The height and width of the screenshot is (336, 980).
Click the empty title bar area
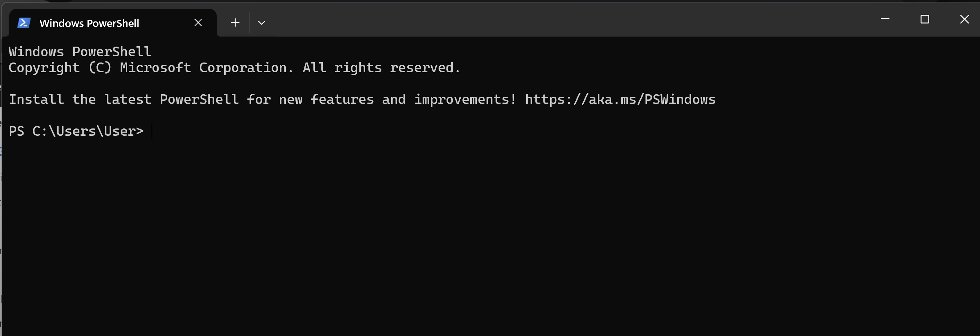click(x=571, y=19)
